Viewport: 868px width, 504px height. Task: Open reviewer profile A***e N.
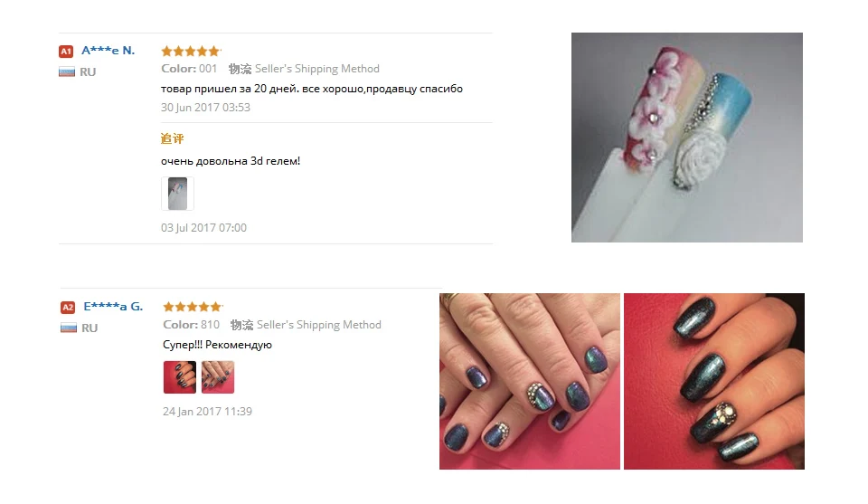pyautogui.click(x=108, y=51)
